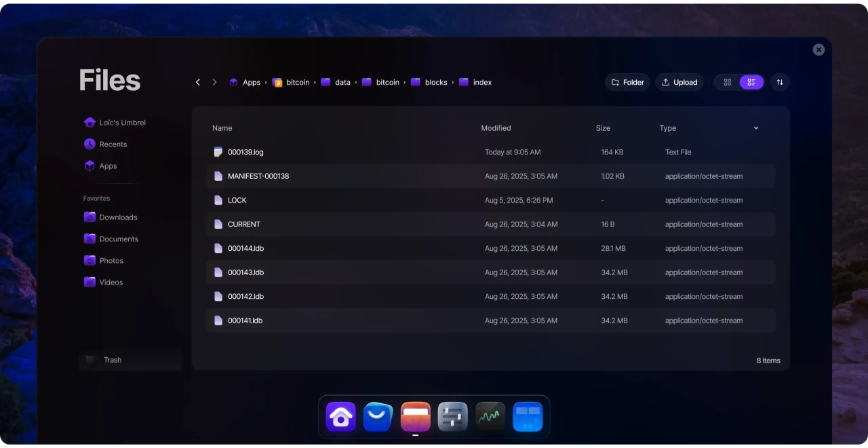Open the Home app in the dock
The image size is (868, 448).
(340, 417)
